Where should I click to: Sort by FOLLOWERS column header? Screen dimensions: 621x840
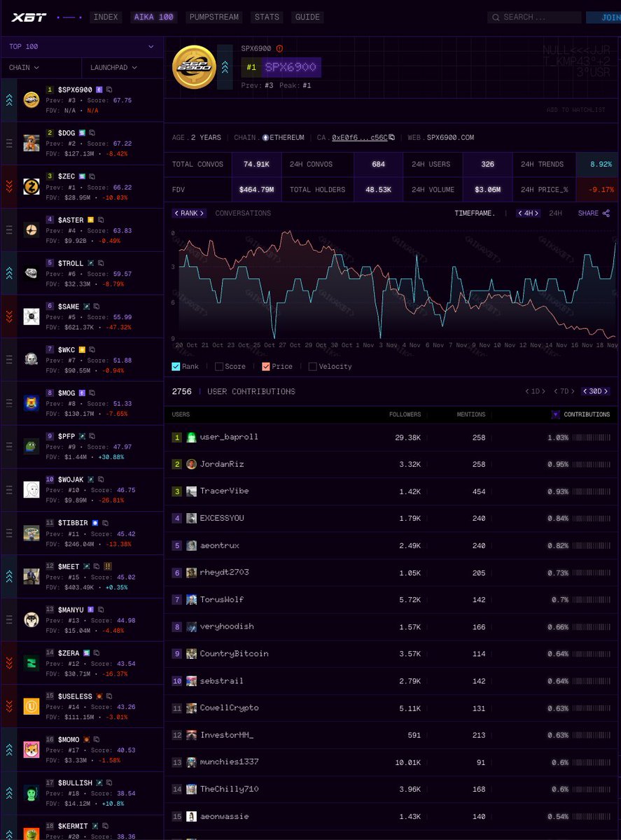click(405, 414)
